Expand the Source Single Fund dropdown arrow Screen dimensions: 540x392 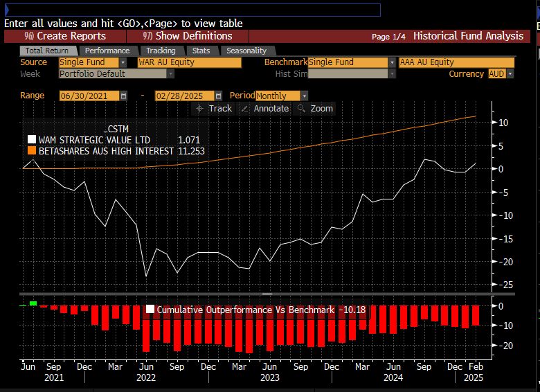pos(123,63)
